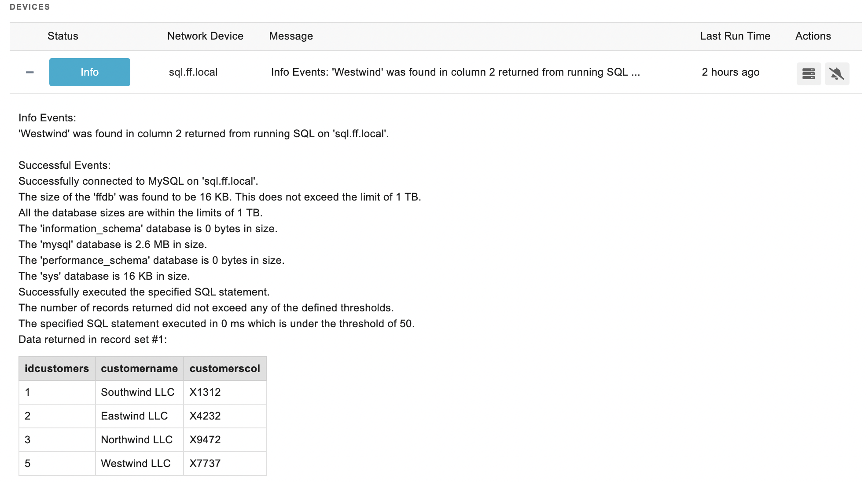
Task: Click the '2 hours ago' run time
Action: [x=731, y=72]
